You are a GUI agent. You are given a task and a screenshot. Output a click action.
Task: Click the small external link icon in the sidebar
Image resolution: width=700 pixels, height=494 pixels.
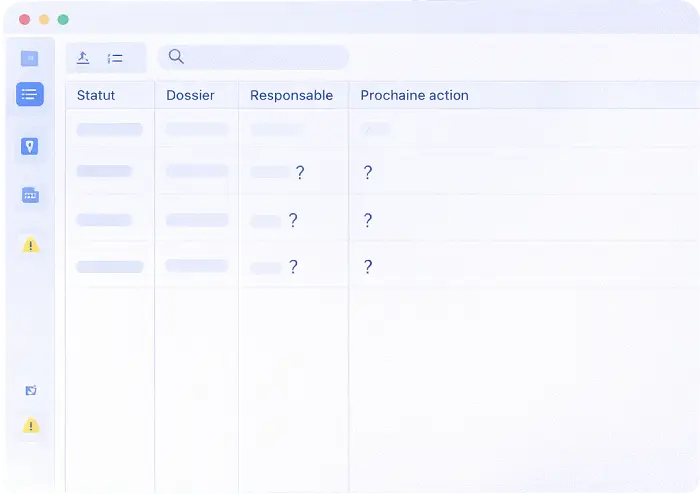tap(31, 390)
